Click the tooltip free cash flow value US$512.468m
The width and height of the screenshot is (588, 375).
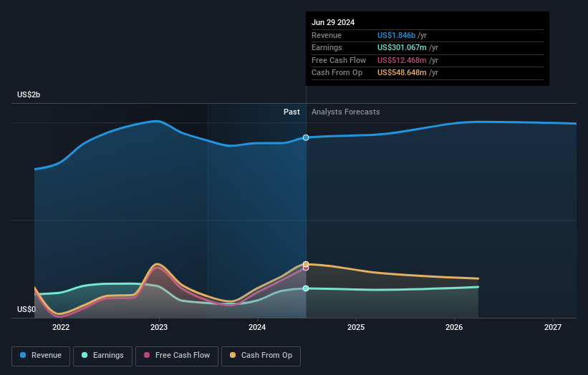click(x=402, y=60)
